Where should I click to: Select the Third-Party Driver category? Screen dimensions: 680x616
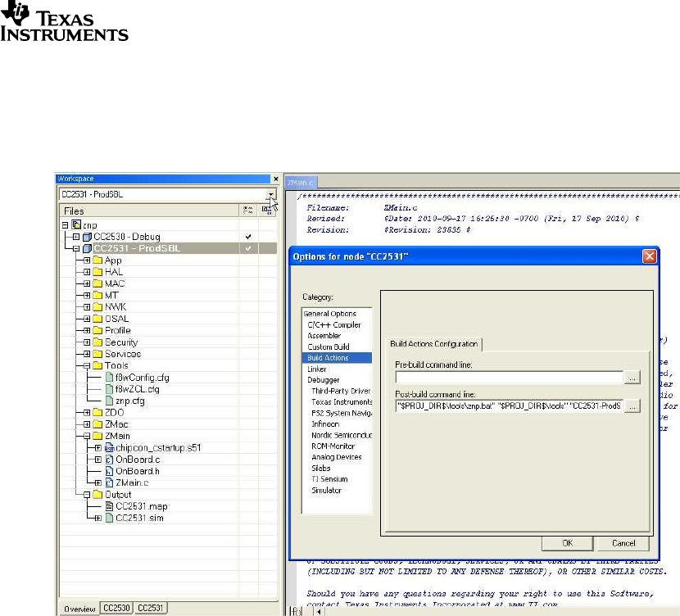pyautogui.click(x=341, y=391)
